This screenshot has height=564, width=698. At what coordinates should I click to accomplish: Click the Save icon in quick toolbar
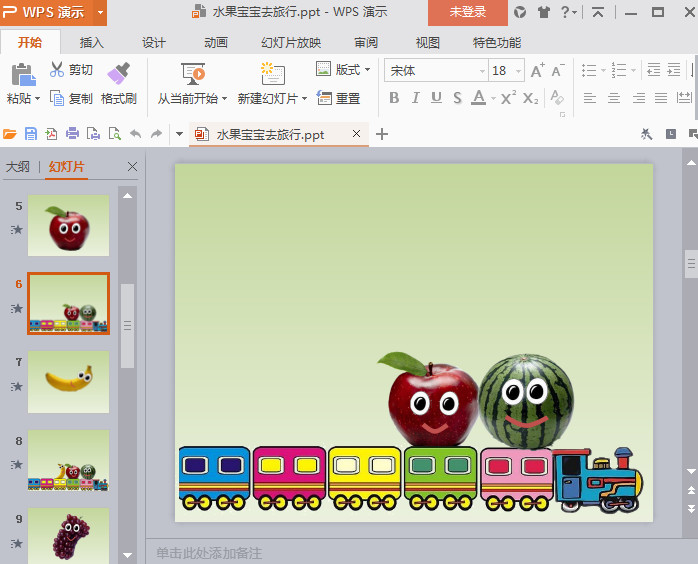coord(31,134)
